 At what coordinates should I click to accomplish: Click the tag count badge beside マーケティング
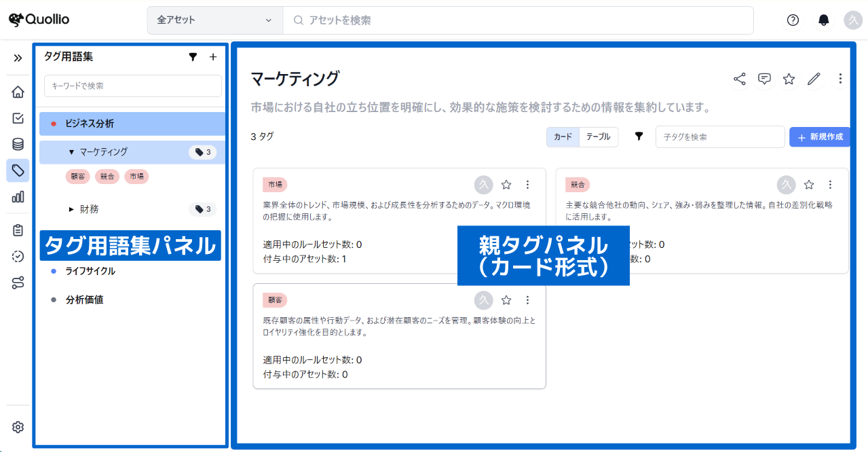(202, 152)
